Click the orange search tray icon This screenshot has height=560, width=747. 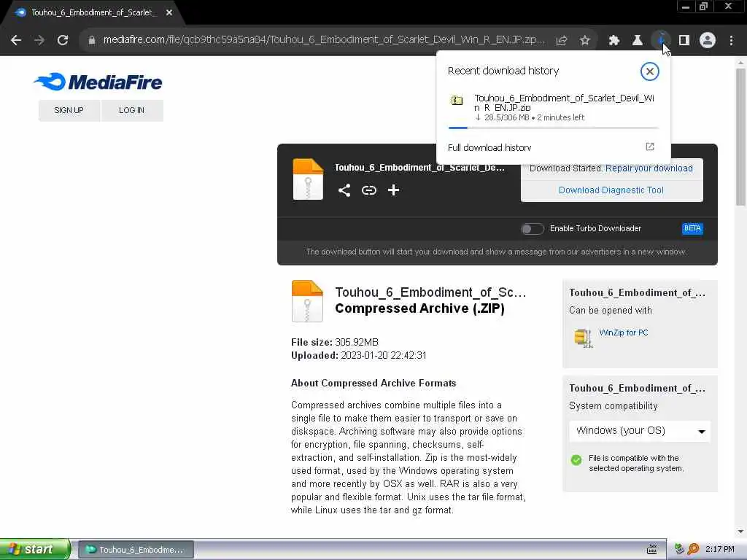(x=693, y=550)
